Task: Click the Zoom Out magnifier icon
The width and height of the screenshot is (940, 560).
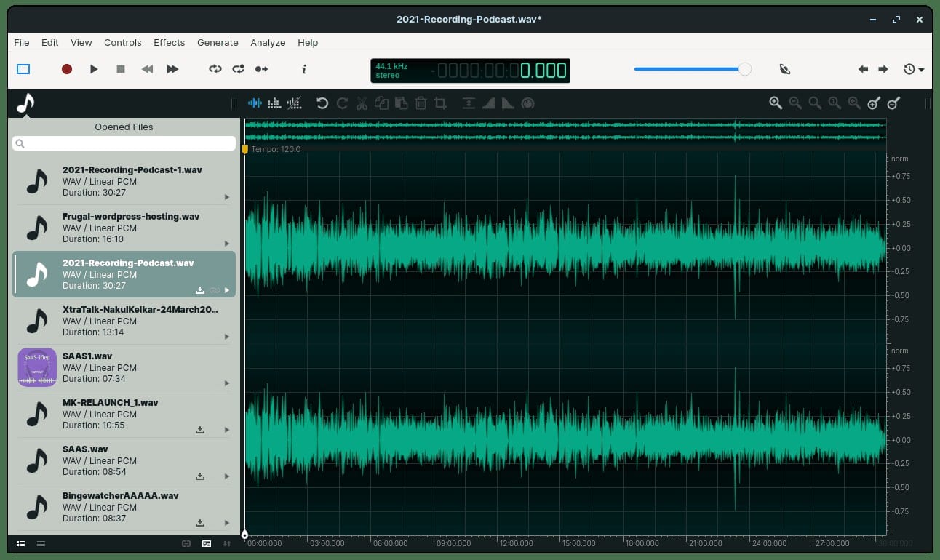Action: point(795,103)
